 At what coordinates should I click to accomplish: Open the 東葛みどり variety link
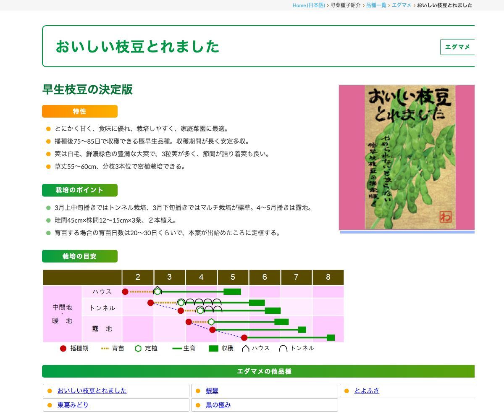tap(73, 405)
